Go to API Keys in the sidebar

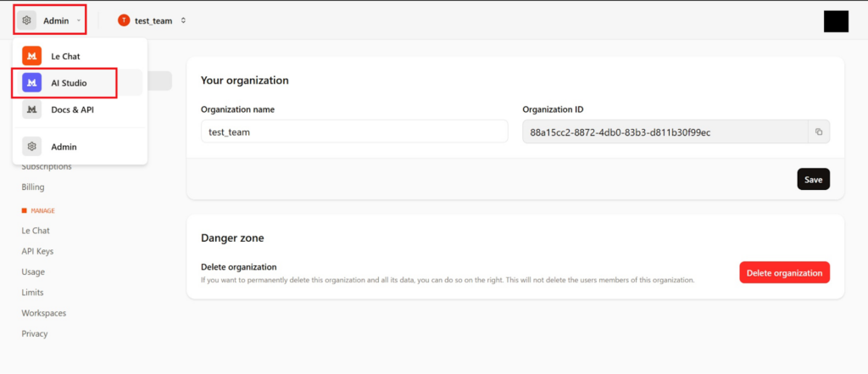tap(37, 251)
